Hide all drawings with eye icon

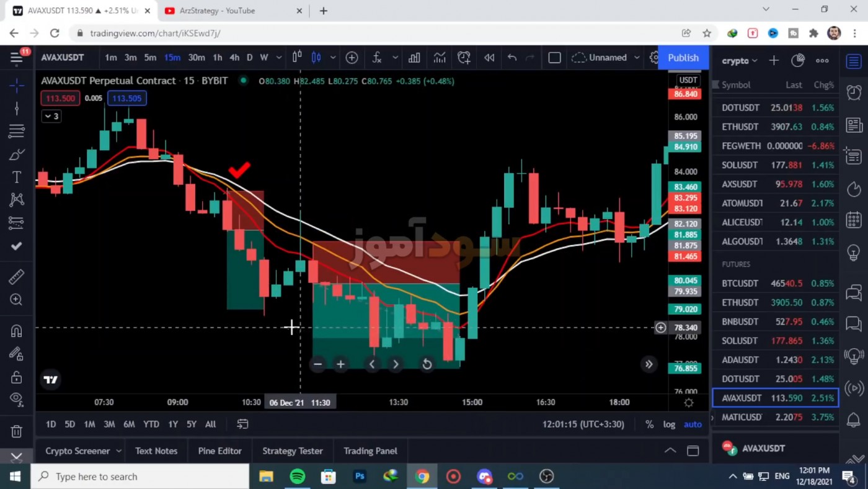(x=17, y=399)
